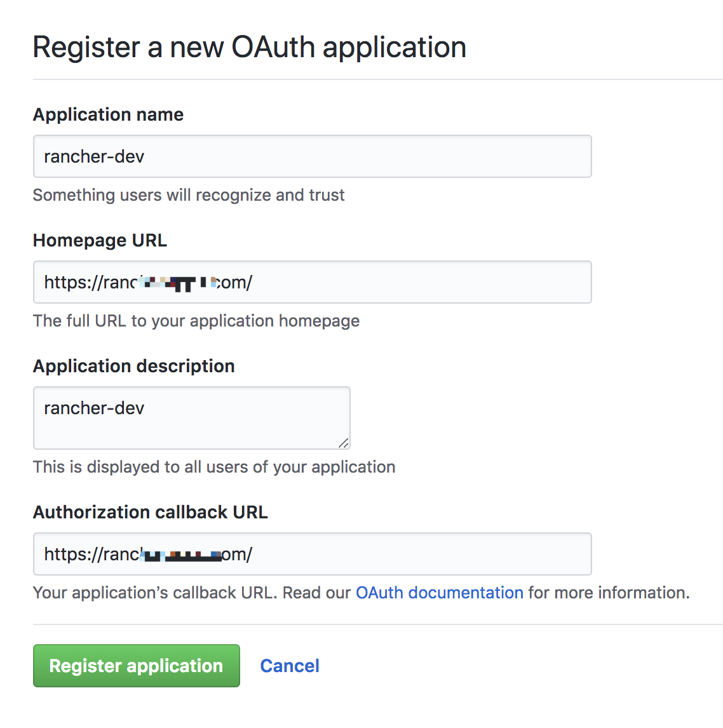Click the Application name input field
This screenshot has height=728, width=723.
tap(312, 156)
